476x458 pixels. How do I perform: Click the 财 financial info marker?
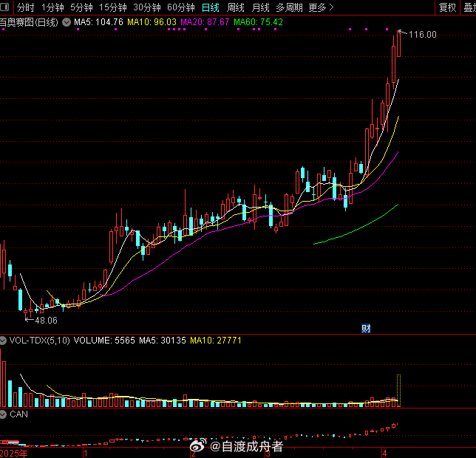click(x=366, y=329)
